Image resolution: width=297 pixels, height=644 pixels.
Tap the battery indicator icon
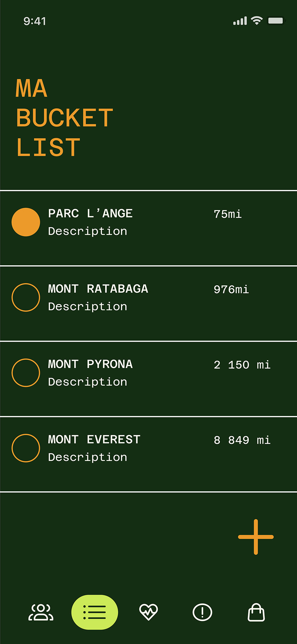click(x=276, y=21)
